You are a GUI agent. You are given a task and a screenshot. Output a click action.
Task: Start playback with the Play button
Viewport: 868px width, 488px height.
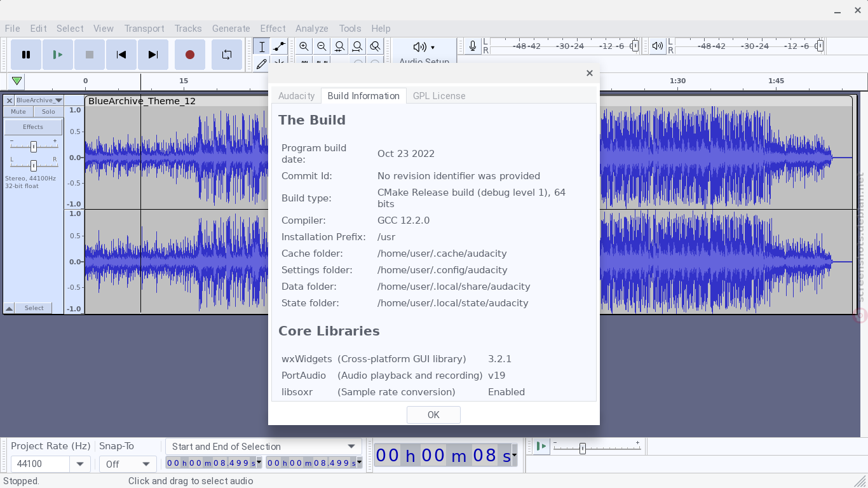(58, 55)
